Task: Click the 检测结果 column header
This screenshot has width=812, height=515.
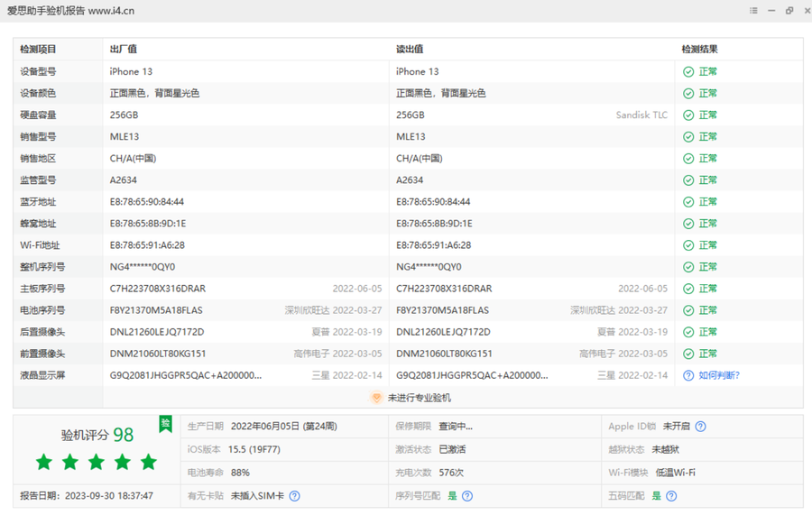Action: (x=699, y=50)
